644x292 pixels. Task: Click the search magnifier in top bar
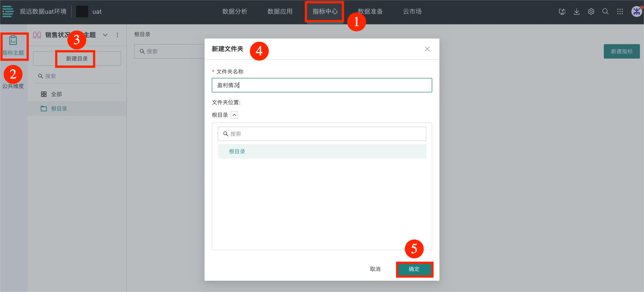(605, 12)
